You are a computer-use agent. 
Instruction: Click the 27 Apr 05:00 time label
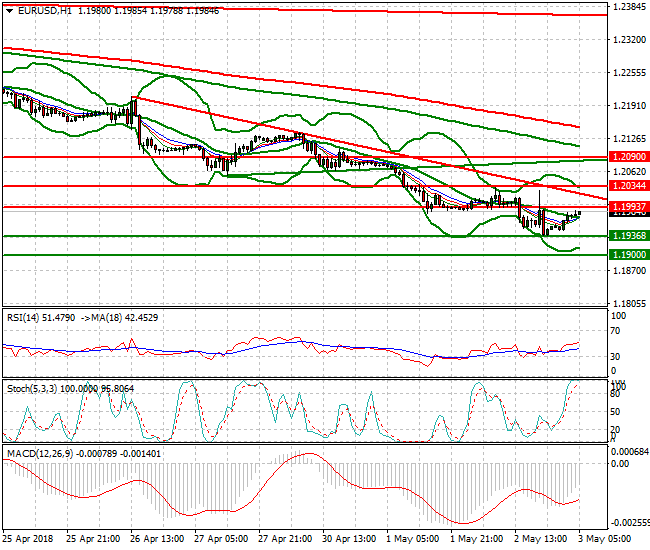[221, 539]
